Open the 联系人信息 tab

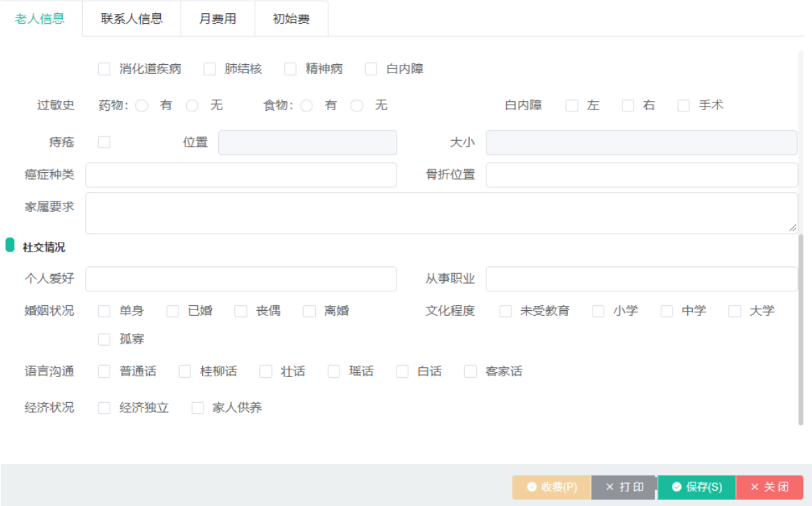(x=132, y=19)
